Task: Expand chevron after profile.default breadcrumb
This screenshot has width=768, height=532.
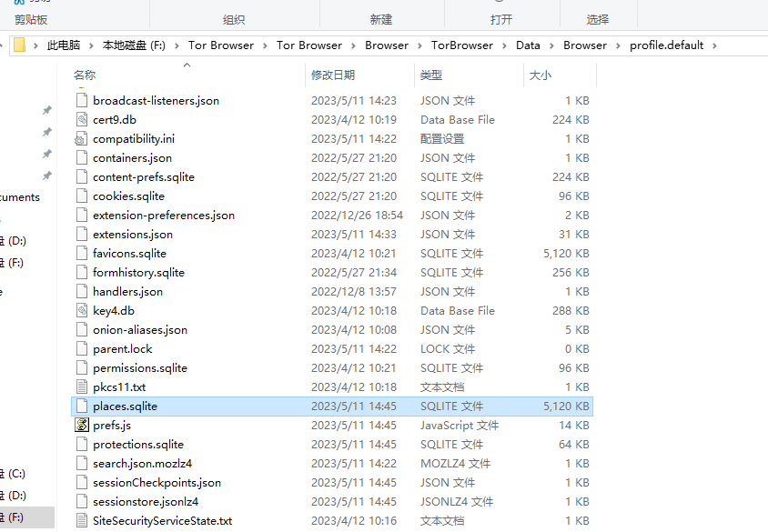Action: pos(714,45)
